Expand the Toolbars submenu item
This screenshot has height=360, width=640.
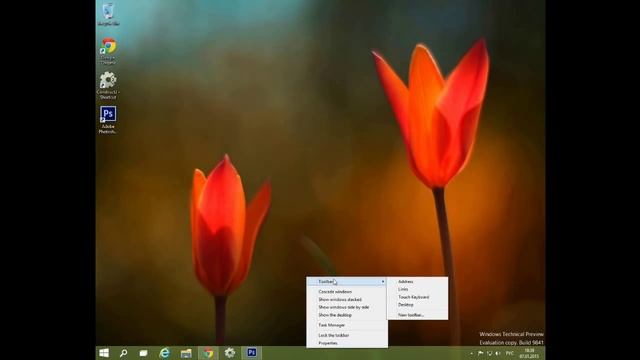[x=346, y=282]
